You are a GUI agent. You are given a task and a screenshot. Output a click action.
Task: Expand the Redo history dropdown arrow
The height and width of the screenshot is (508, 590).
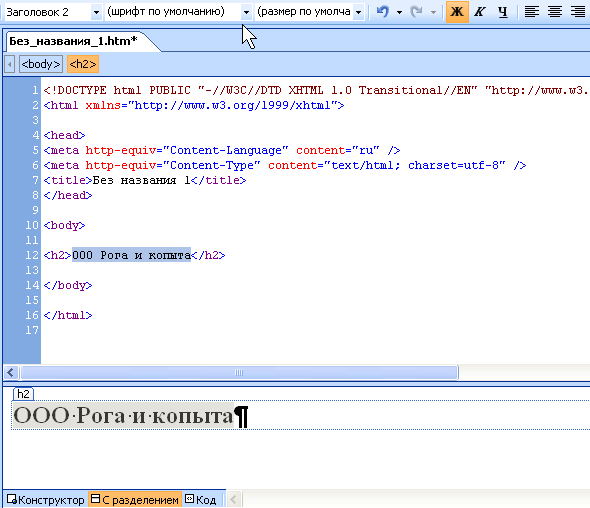[433, 12]
